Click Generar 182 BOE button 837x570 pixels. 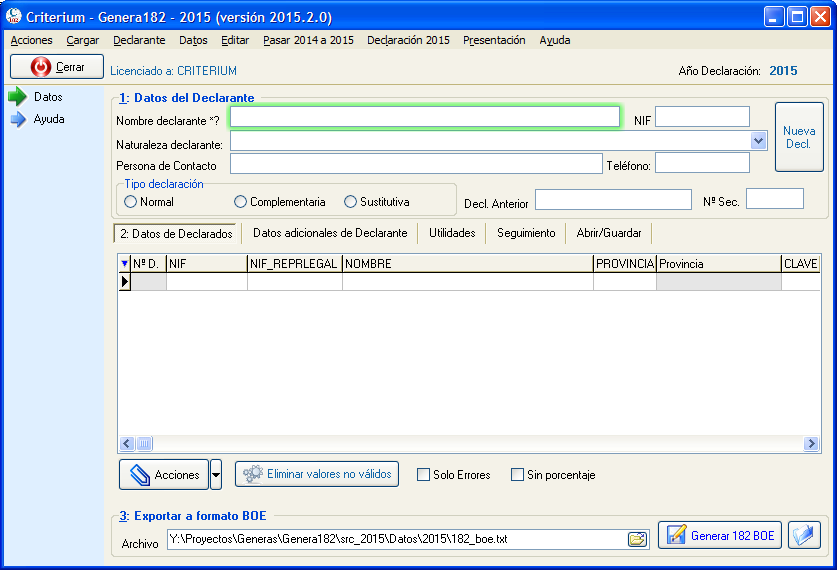[x=720, y=535]
